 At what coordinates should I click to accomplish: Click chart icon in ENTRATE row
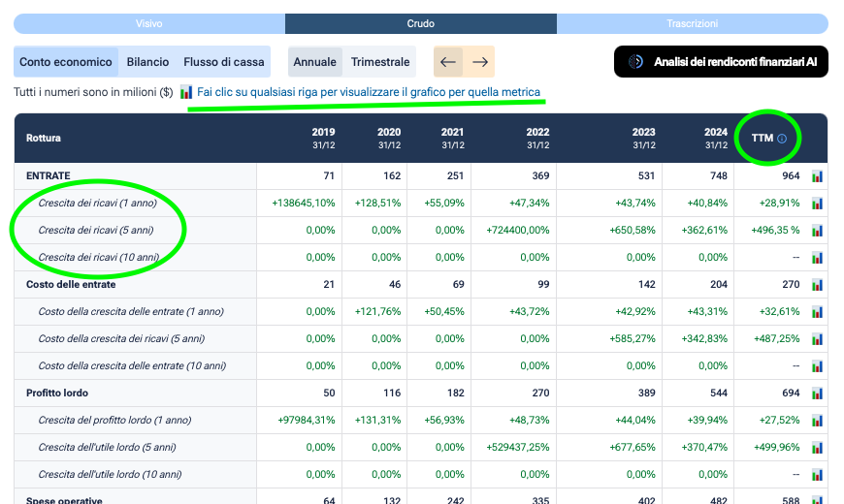pos(818,176)
